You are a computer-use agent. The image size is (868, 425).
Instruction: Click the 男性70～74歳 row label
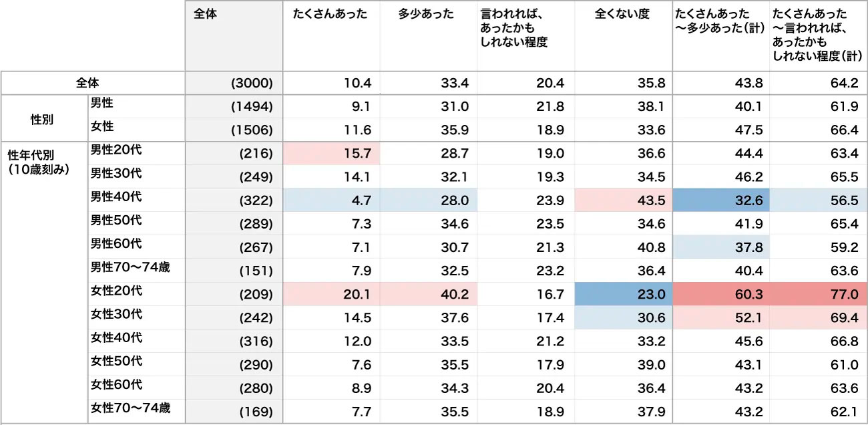tap(130, 268)
